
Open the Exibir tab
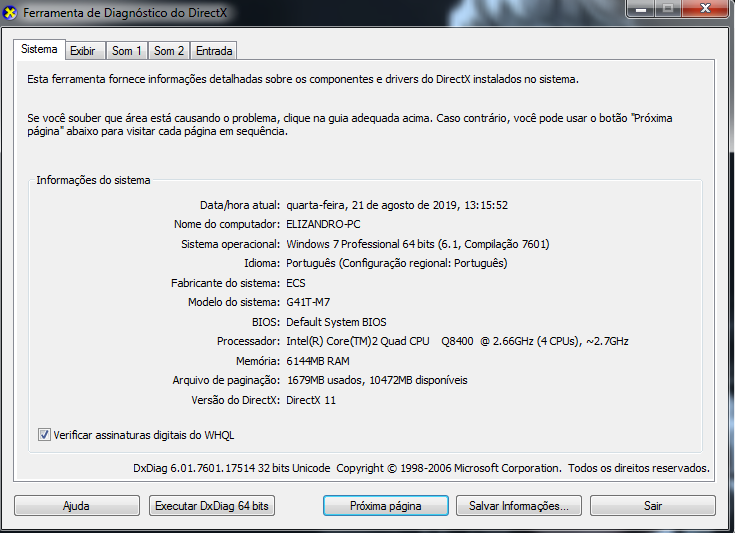(x=83, y=51)
